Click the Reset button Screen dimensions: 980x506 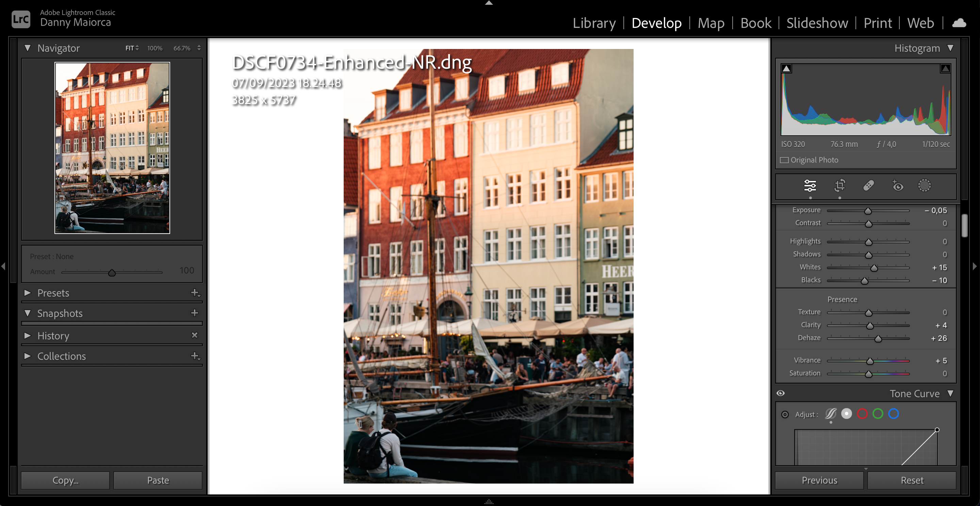912,480
